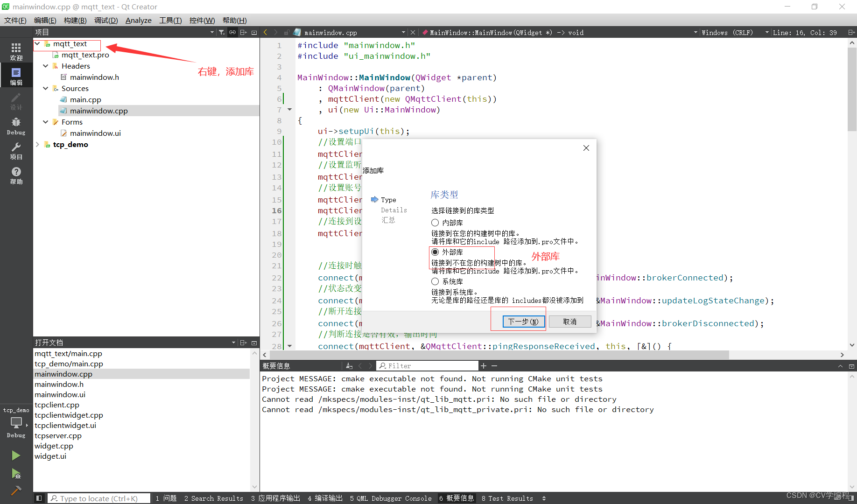Click the Type to locate search field
857x504 pixels.
pos(99,498)
